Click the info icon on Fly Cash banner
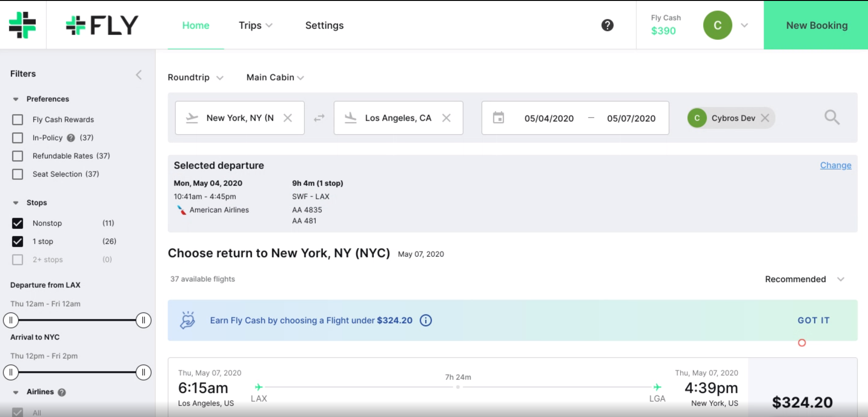Viewport: 868px width, 417px height. tap(426, 320)
